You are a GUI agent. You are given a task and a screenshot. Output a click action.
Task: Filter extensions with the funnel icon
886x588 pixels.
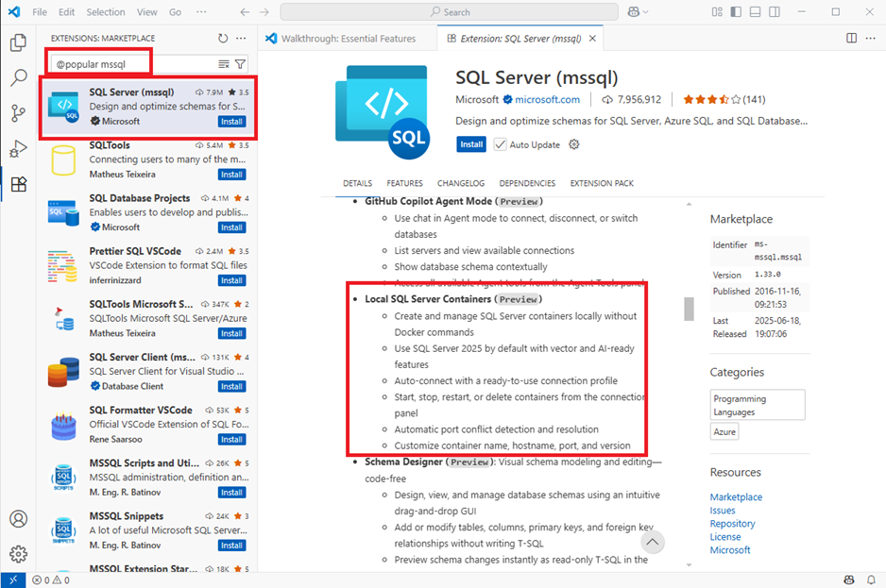coord(240,64)
